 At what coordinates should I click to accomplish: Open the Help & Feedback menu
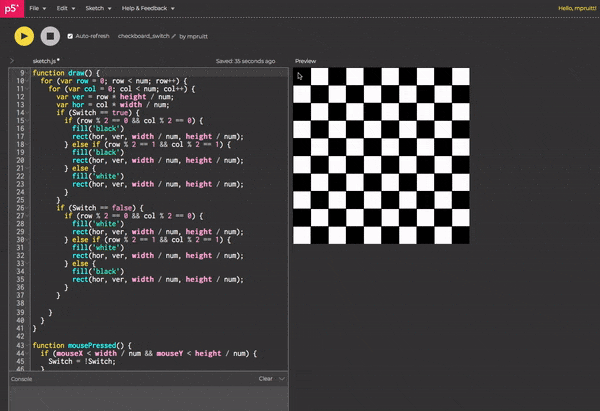point(148,8)
